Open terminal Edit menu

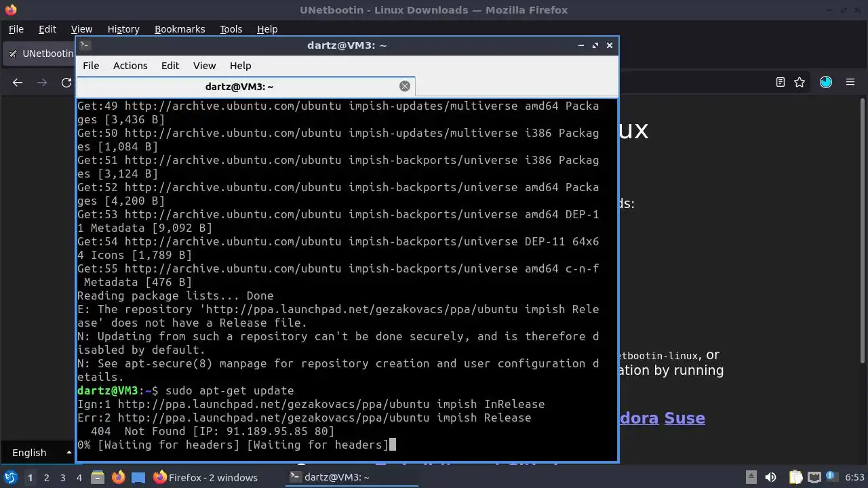click(x=170, y=66)
